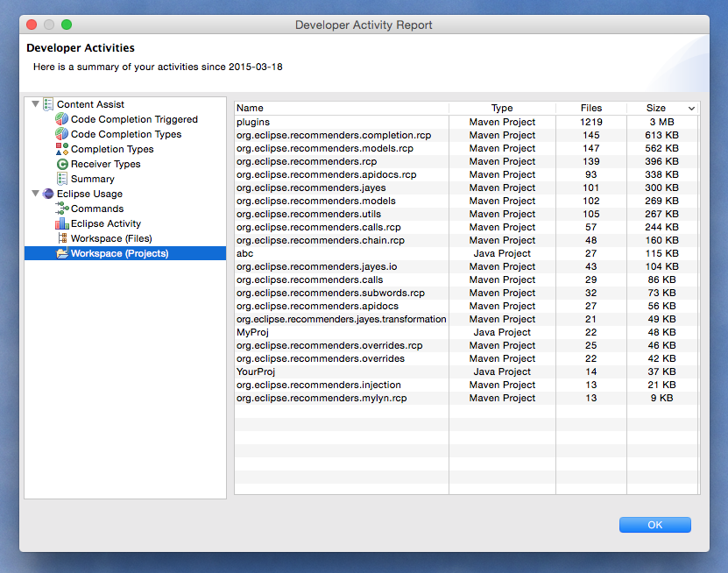
Task: Click the Eclipse Activity bar chart icon
Action: tap(61, 223)
